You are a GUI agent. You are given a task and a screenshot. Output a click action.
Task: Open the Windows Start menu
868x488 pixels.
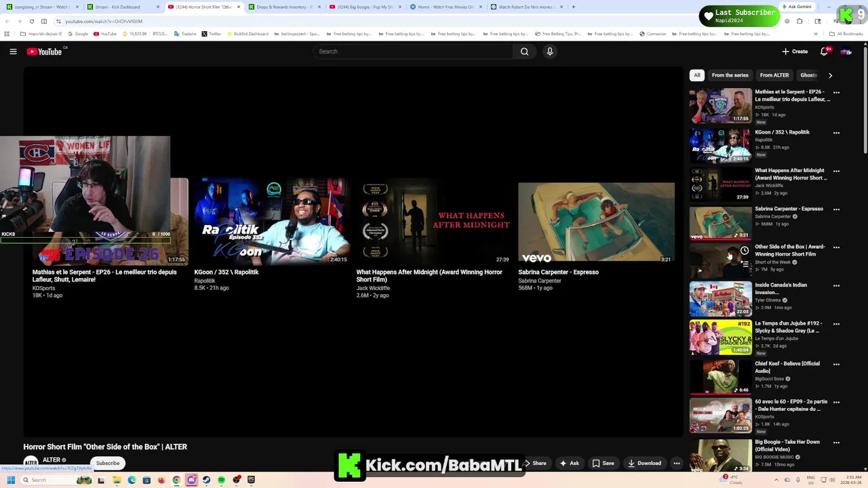11,480
